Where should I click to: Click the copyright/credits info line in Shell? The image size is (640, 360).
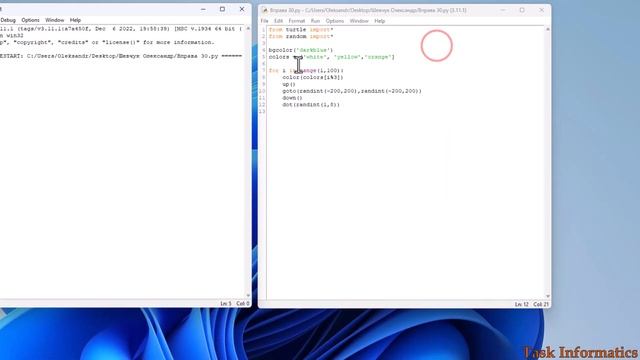[107, 42]
